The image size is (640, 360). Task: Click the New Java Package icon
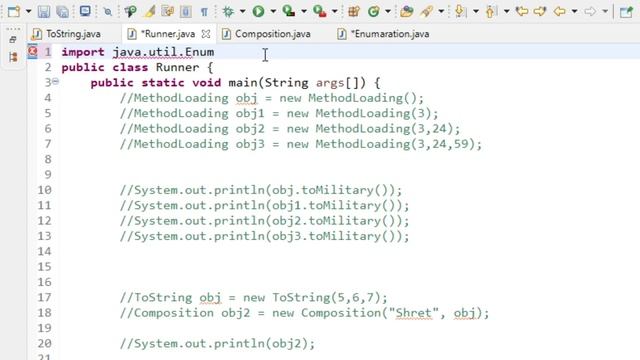coord(353,11)
